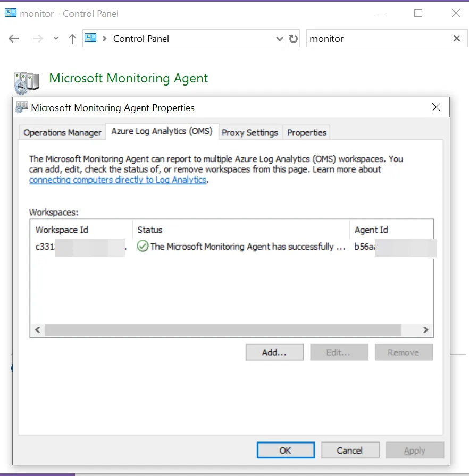Open the recent locations dropdown arrow
Image resolution: width=469 pixels, height=476 pixels.
[56, 39]
